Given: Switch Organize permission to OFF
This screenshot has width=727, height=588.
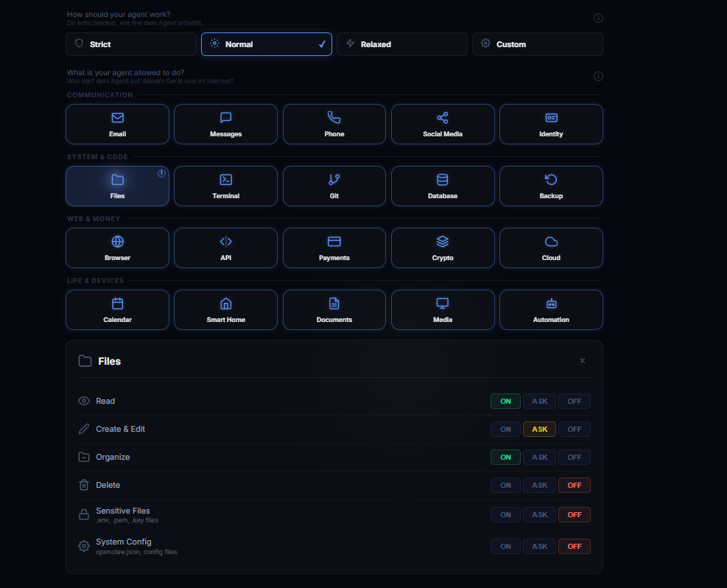Looking at the screenshot, I should pos(575,457).
